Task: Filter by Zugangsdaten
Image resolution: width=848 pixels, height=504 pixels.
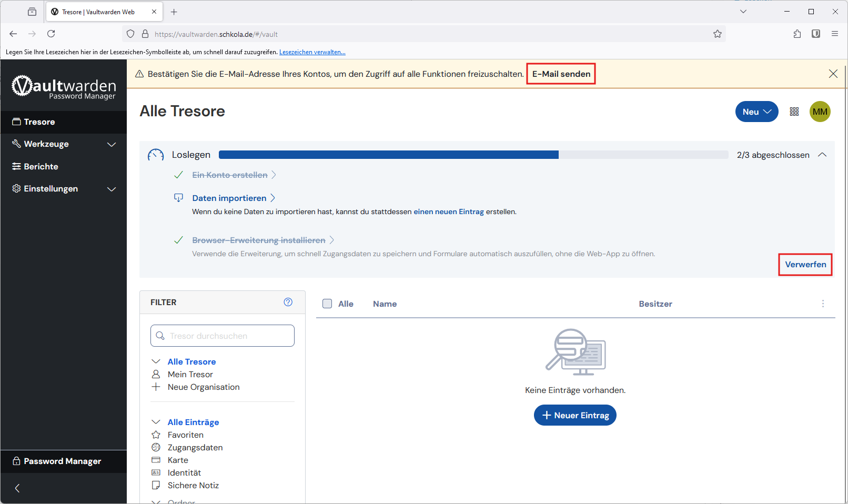Action: (195, 448)
